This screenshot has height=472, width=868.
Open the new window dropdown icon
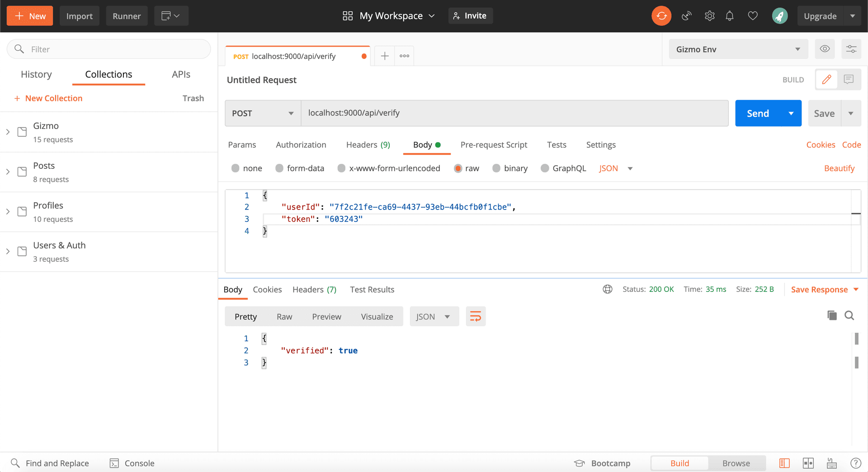coord(171,16)
